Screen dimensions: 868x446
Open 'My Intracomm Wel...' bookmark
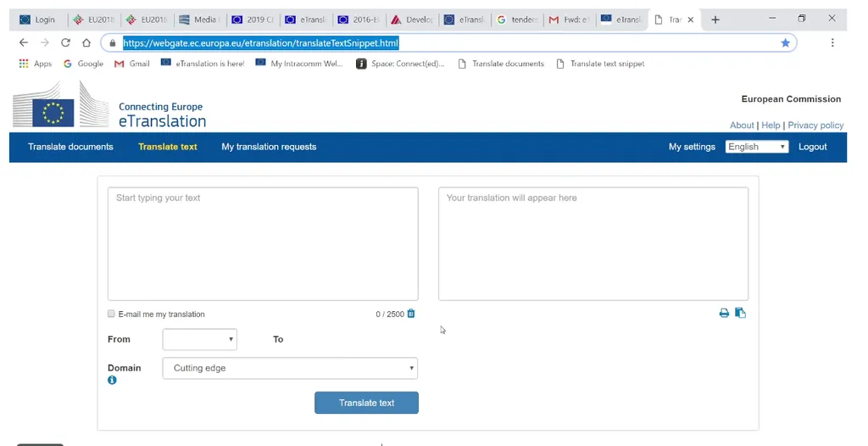point(299,64)
